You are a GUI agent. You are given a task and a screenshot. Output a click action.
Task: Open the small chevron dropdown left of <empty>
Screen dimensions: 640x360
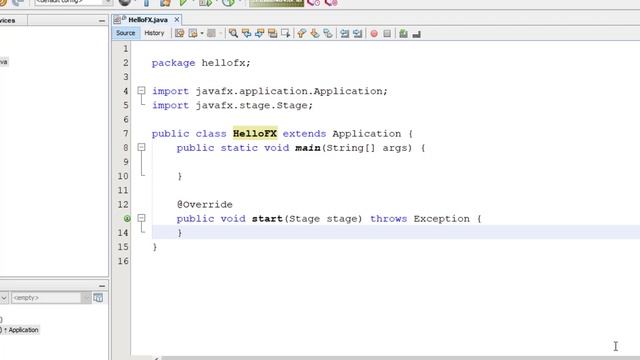click(x=4, y=298)
